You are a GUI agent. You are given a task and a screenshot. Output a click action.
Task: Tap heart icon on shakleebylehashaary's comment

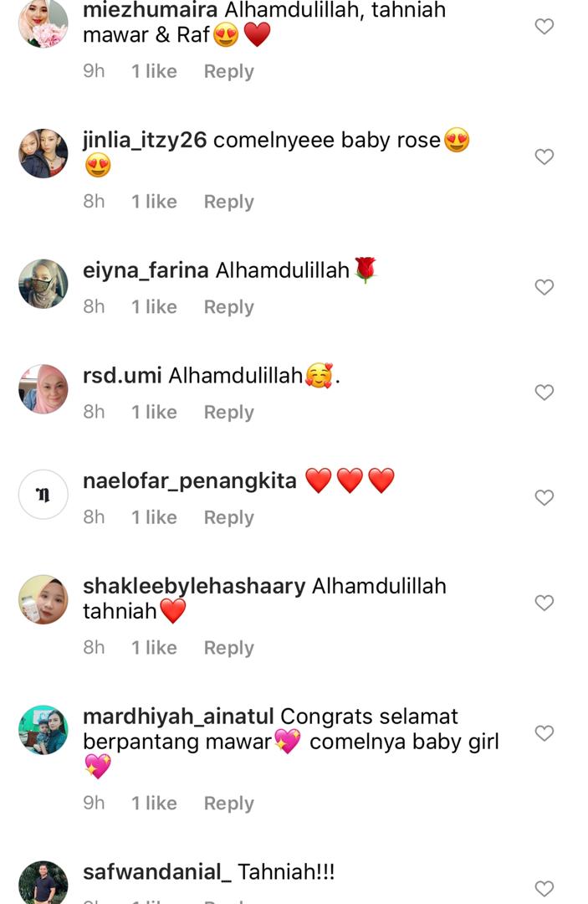point(545,603)
